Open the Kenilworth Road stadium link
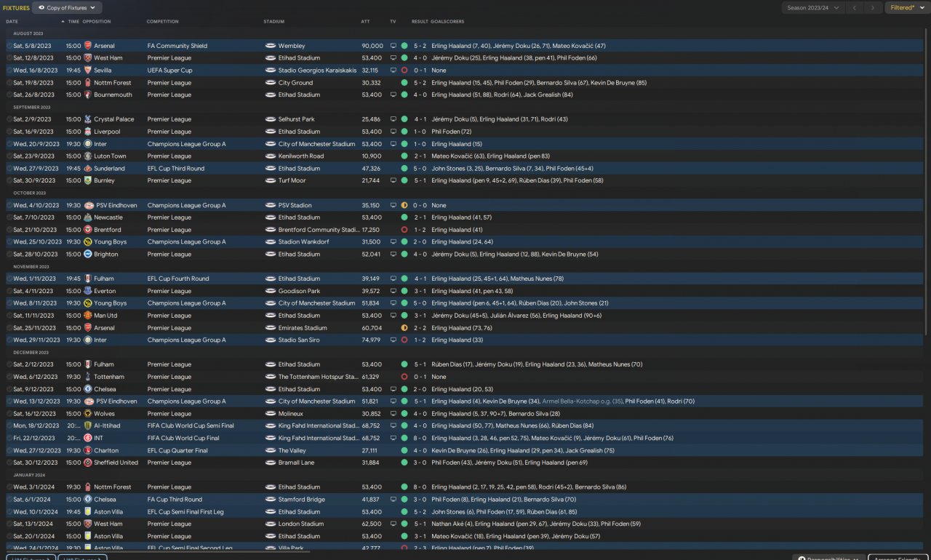Viewport: 931px width, 560px height. 301,156
